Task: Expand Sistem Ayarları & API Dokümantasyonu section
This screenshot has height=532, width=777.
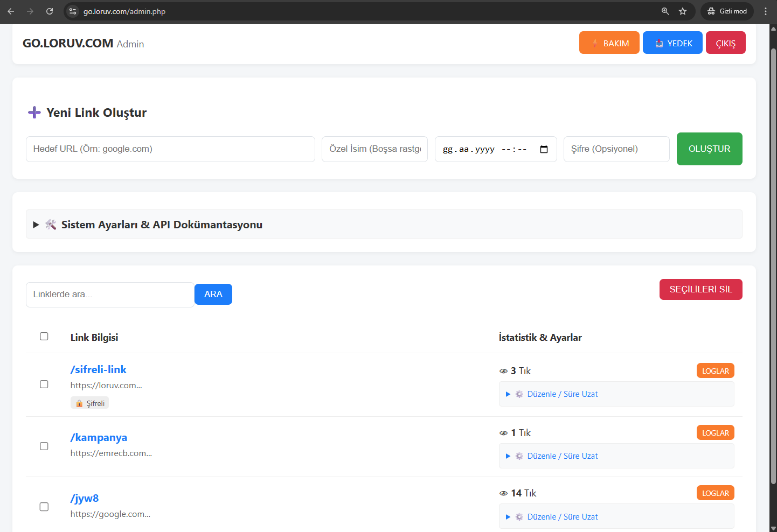Action: pyautogui.click(x=162, y=225)
